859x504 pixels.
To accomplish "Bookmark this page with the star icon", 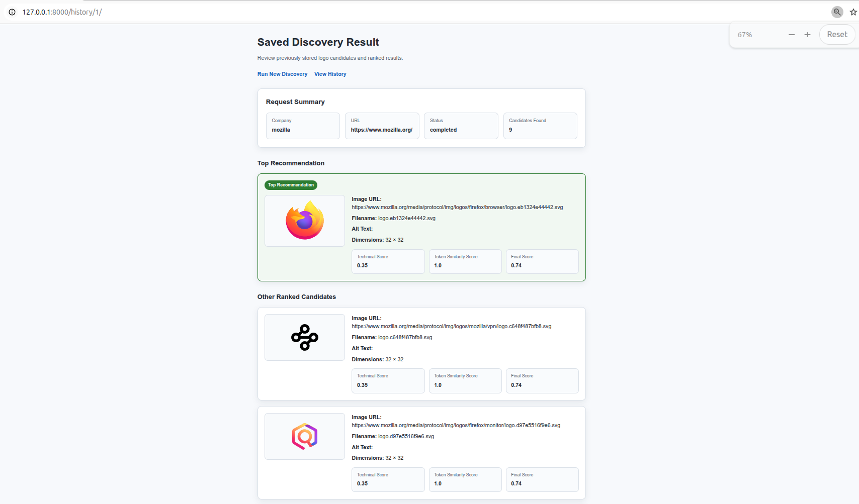I will (853, 12).
